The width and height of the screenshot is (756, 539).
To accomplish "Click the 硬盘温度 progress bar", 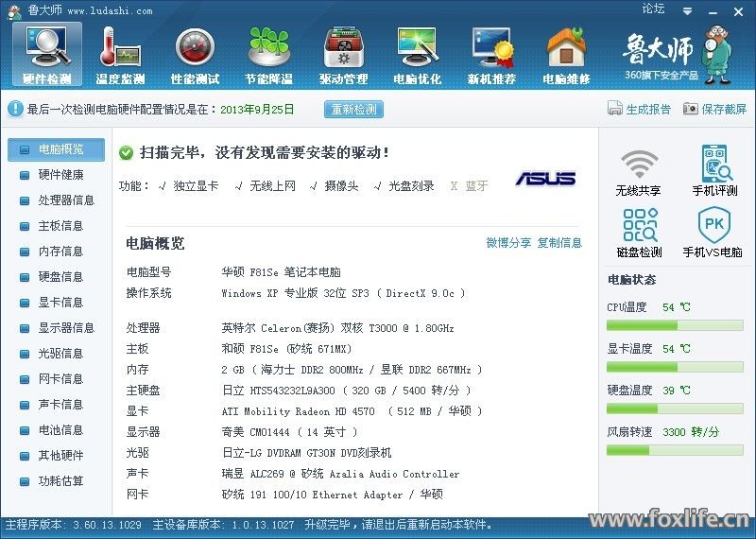I will pos(675,409).
